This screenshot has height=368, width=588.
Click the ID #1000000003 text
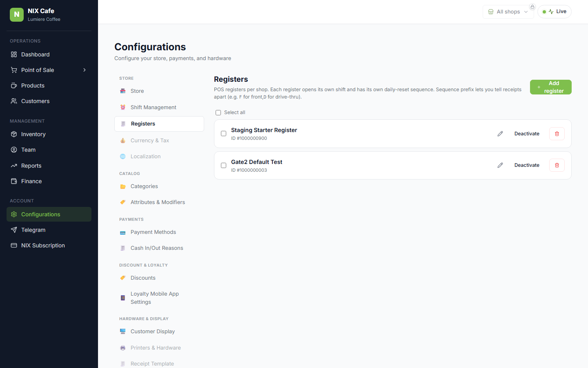click(x=249, y=170)
